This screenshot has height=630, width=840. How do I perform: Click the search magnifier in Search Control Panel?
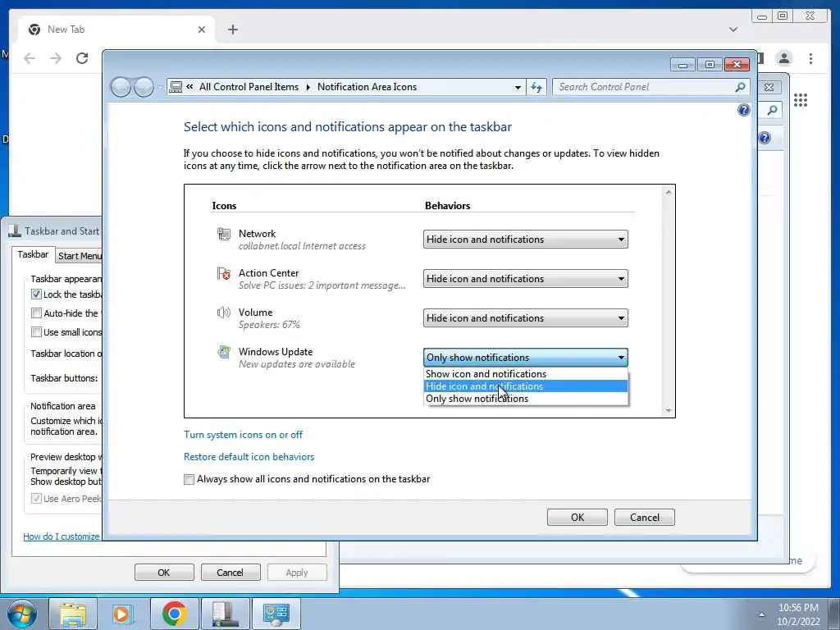740,87
